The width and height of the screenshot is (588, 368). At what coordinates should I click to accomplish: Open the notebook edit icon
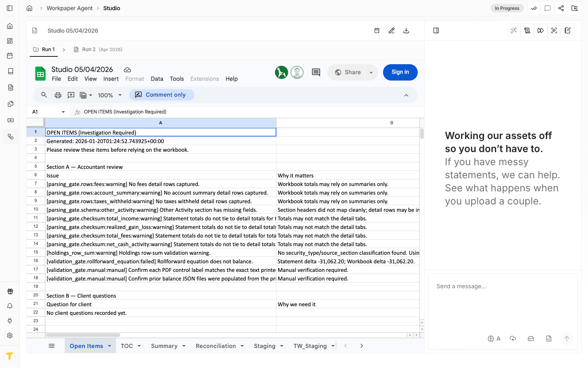pos(568,31)
